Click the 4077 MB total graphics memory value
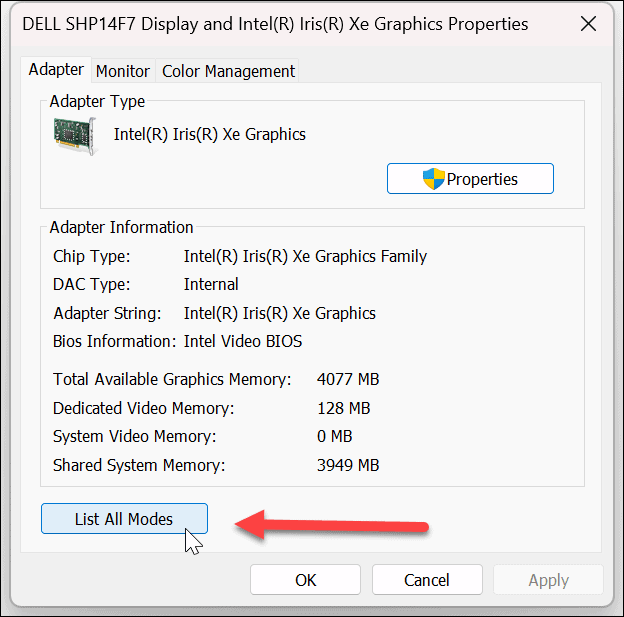Viewport: 624px width, 617px height. tap(347, 380)
